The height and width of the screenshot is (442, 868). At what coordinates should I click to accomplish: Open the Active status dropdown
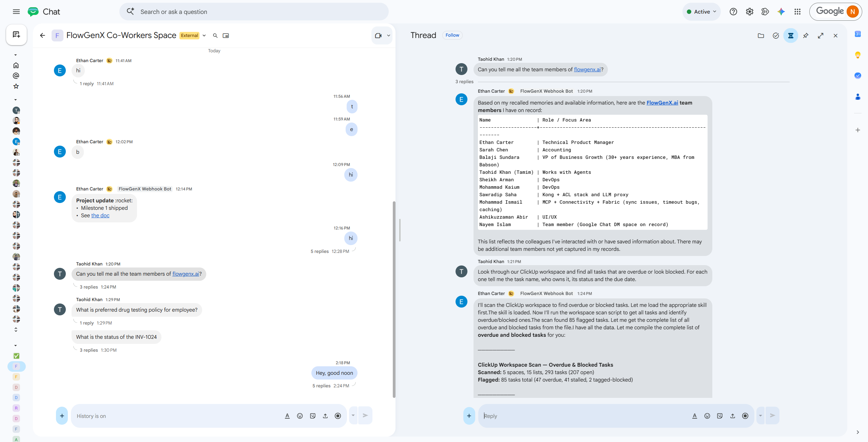701,12
